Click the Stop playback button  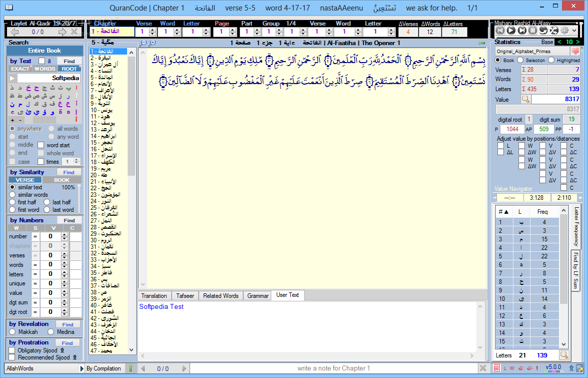[532, 31]
